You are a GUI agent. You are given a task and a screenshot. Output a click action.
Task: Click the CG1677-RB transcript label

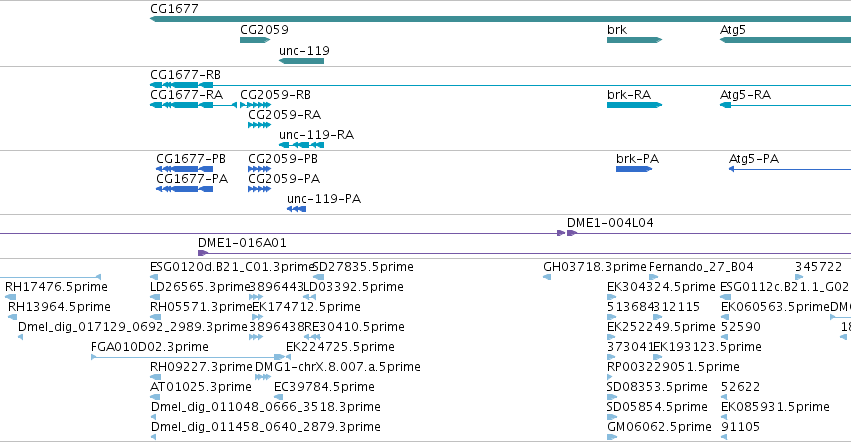coord(185,74)
